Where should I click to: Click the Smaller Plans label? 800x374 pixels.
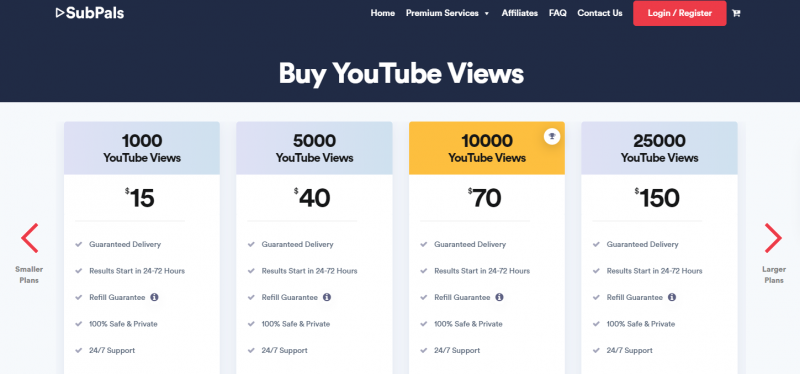(x=29, y=275)
